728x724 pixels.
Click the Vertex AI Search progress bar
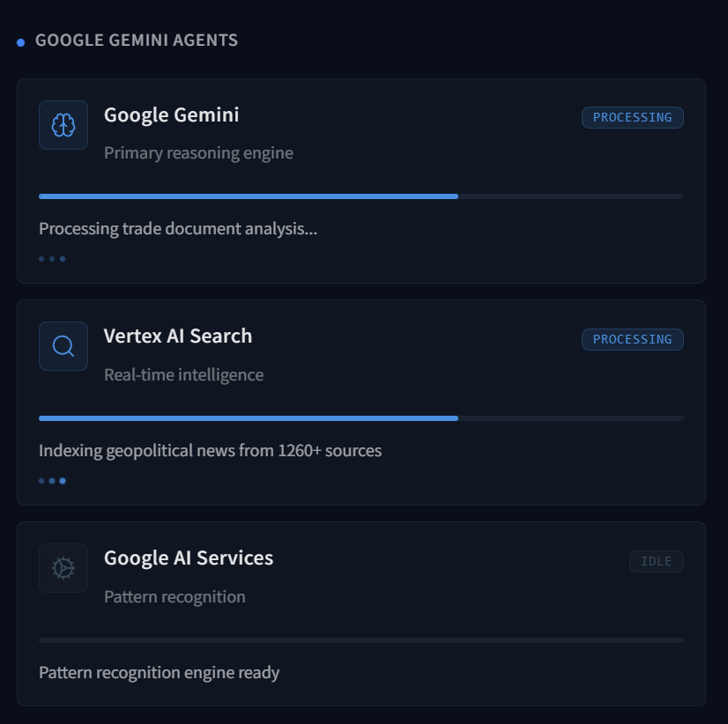pos(361,418)
